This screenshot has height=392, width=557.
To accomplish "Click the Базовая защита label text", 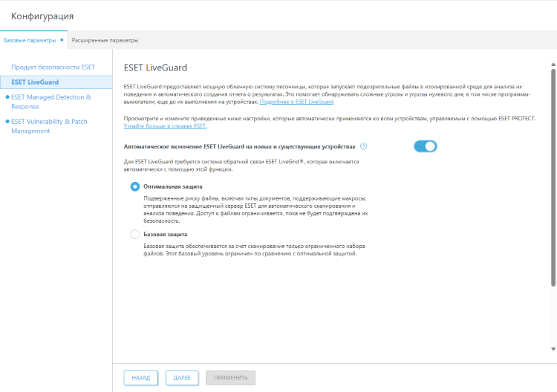I will pos(165,235).
